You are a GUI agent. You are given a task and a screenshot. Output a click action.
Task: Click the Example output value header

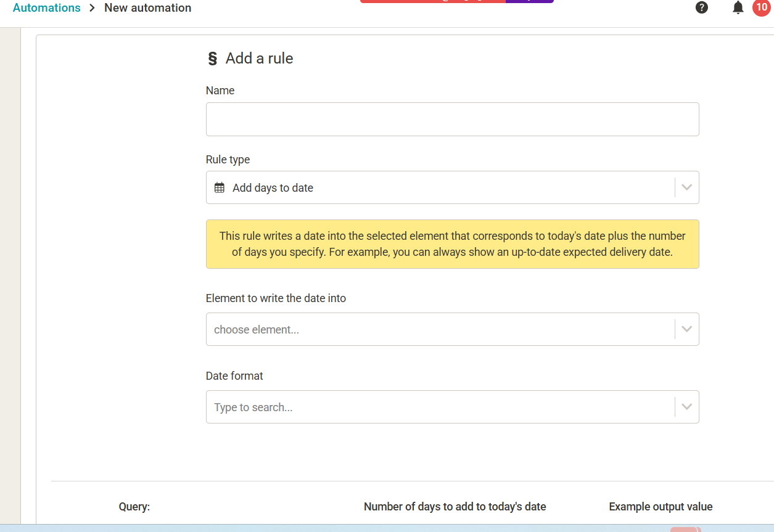click(661, 507)
